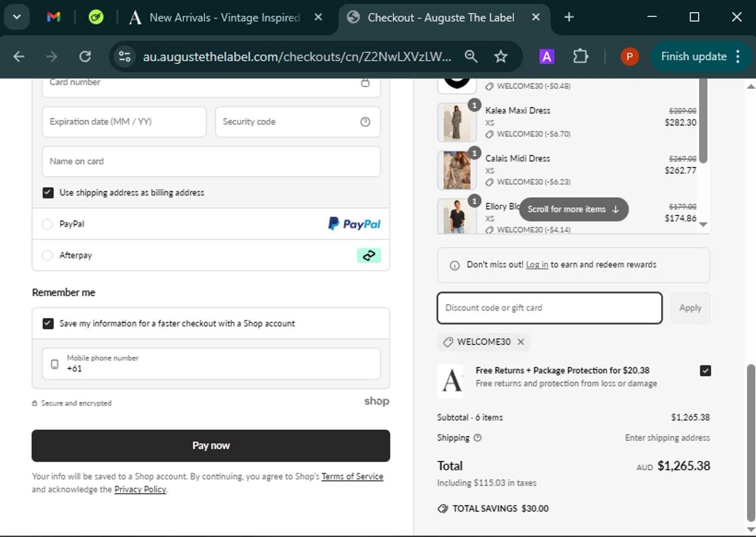Bookmark this page with star icon
Image resolution: width=756 pixels, height=537 pixels.
click(x=500, y=56)
